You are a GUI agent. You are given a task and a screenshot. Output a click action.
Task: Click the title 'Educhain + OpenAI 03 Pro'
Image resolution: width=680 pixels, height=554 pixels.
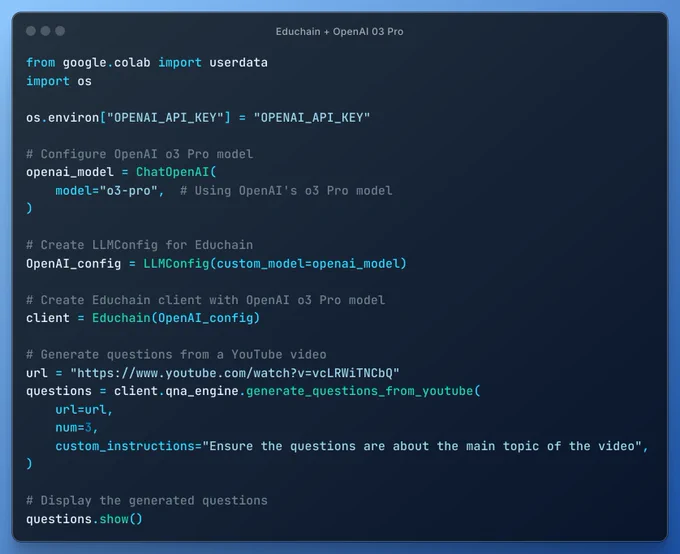pyautogui.click(x=340, y=32)
